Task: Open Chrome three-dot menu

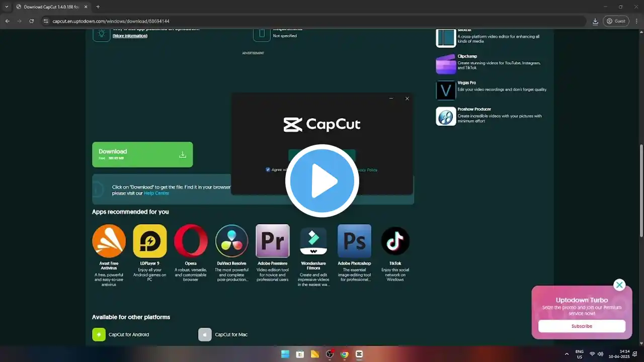Action: point(636,21)
